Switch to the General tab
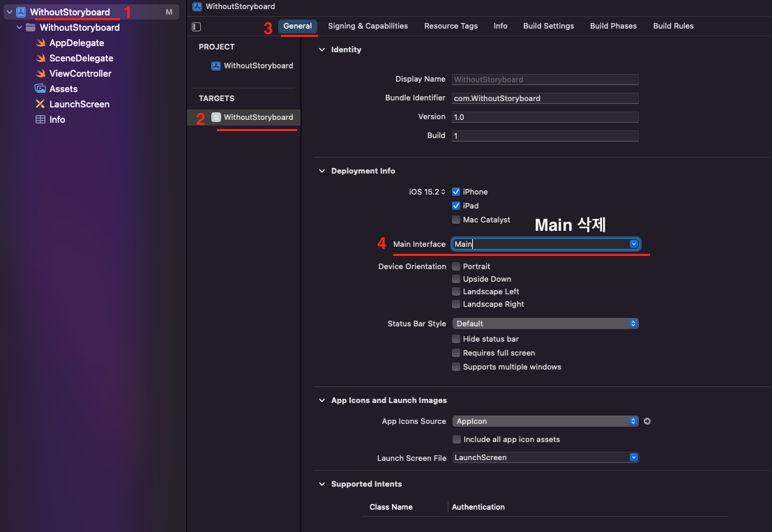772x532 pixels. click(297, 26)
